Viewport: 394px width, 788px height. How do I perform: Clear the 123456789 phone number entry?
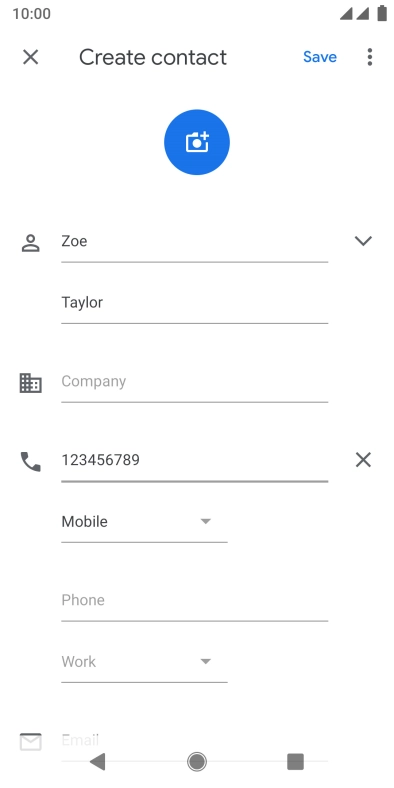[x=363, y=460]
